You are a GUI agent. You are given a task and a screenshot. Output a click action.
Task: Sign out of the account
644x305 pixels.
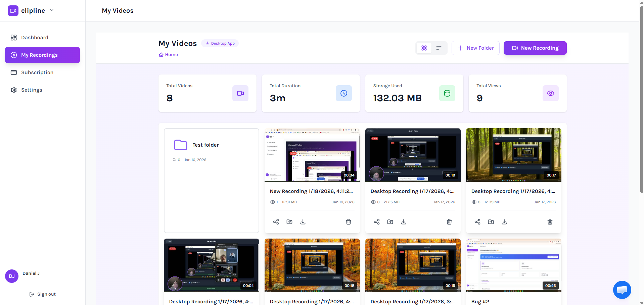point(43,294)
